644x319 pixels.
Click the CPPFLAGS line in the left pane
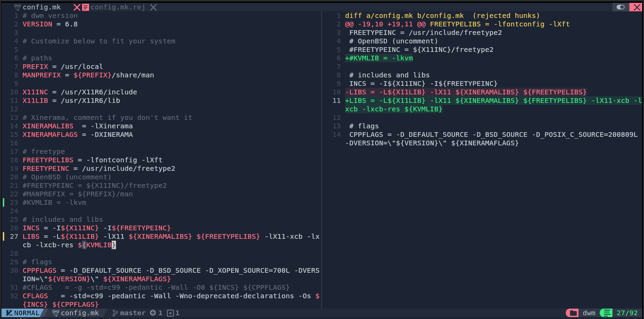coord(171,275)
